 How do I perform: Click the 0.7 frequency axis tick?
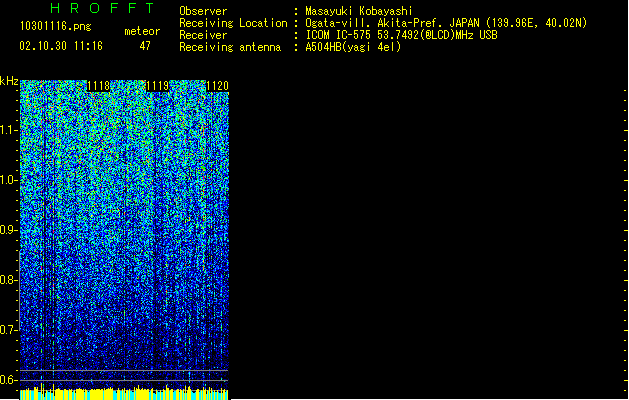pyautogui.click(x=8, y=330)
